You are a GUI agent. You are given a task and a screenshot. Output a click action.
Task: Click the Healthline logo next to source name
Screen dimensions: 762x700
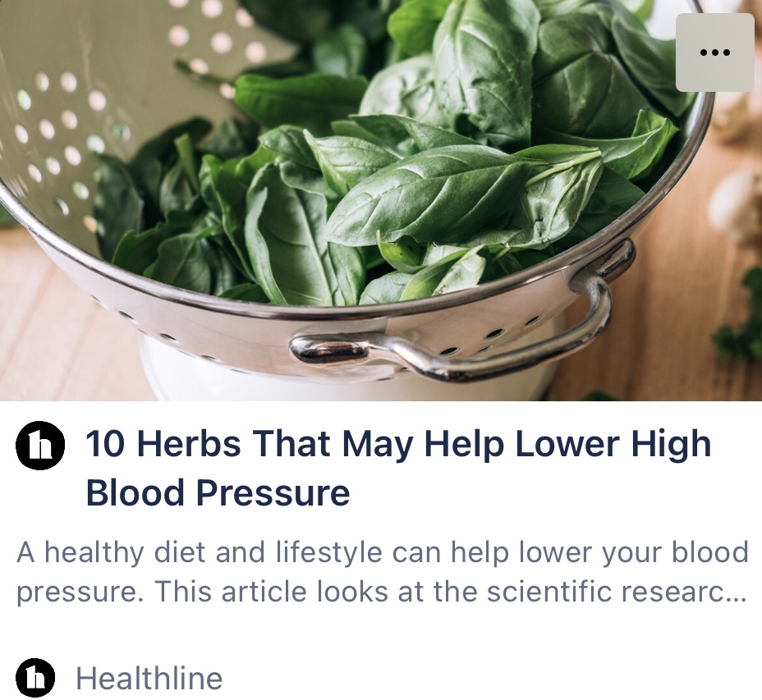[x=35, y=678]
